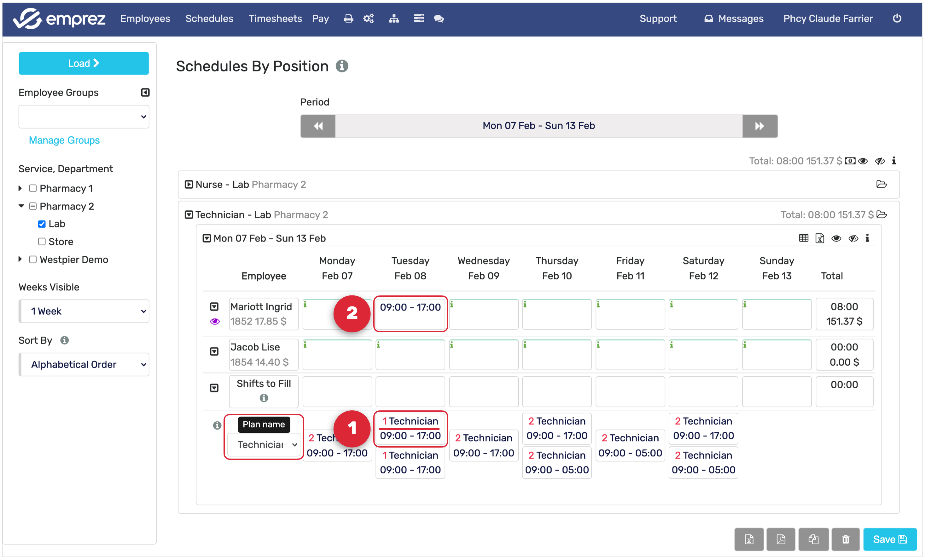This screenshot has height=560, width=925.
Task: Open the settings gears icon in navbar
Action: 368,18
